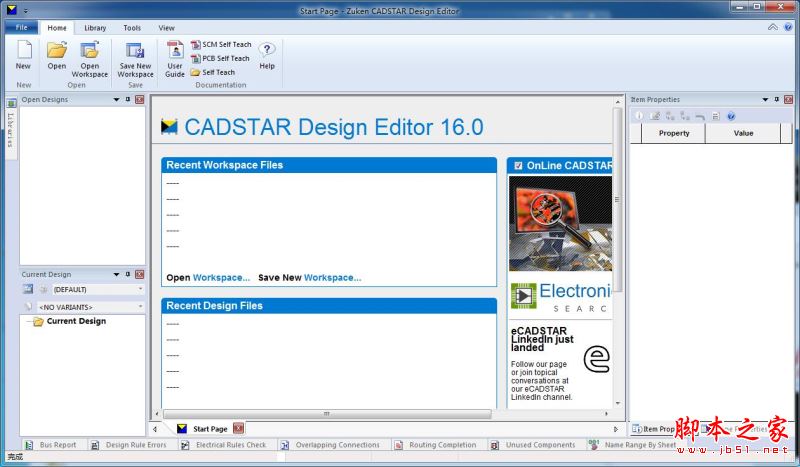Collapse the ribbon with the chevron
Viewport: 800px width, 467px height.
click(x=773, y=28)
